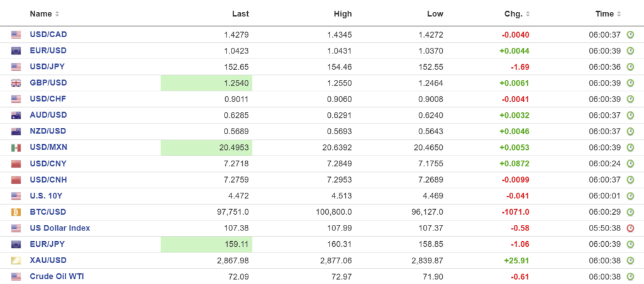
Task: Open the NZD/USD currency pair
Action: point(48,131)
